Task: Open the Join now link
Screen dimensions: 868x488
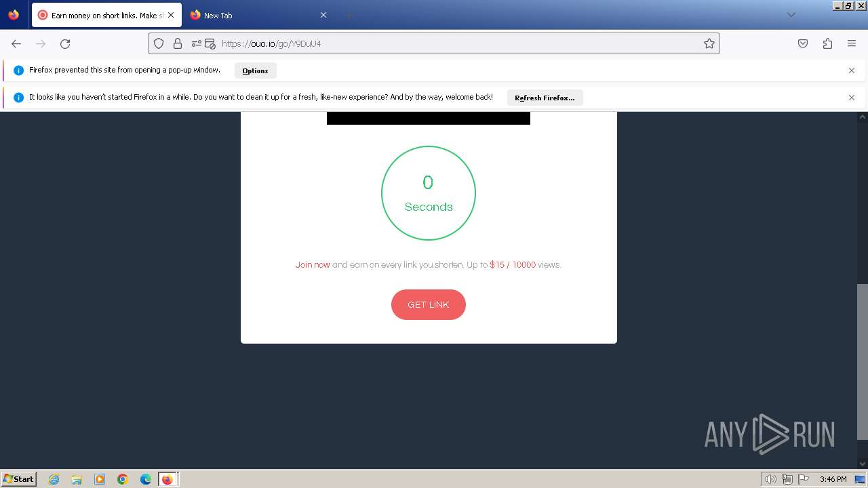Action: pyautogui.click(x=313, y=264)
